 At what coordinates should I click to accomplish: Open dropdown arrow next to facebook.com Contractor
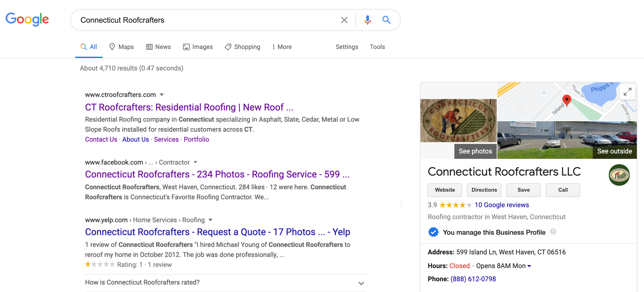pyautogui.click(x=195, y=162)
